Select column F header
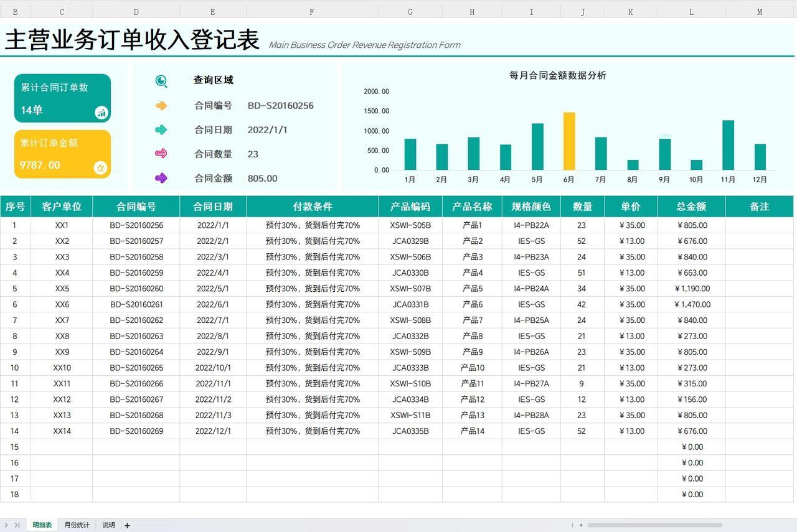797x532 pixels. pyautogui.click(x=312, y=12)
